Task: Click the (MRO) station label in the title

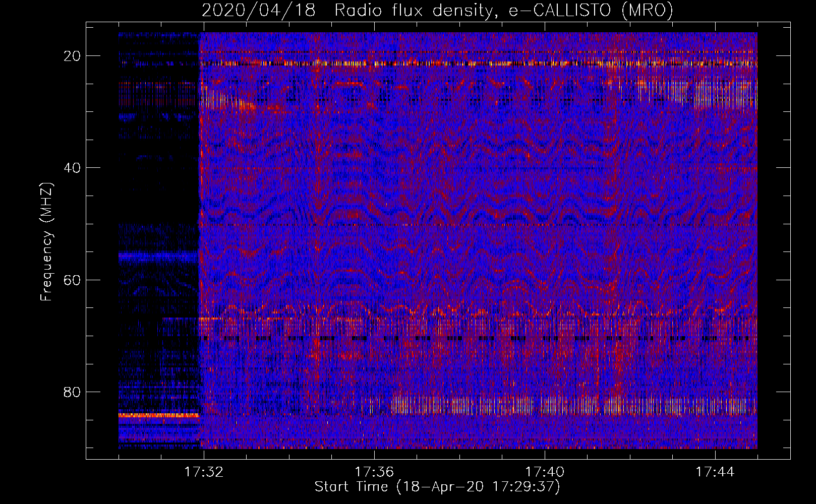Action: tap(647, 10)
